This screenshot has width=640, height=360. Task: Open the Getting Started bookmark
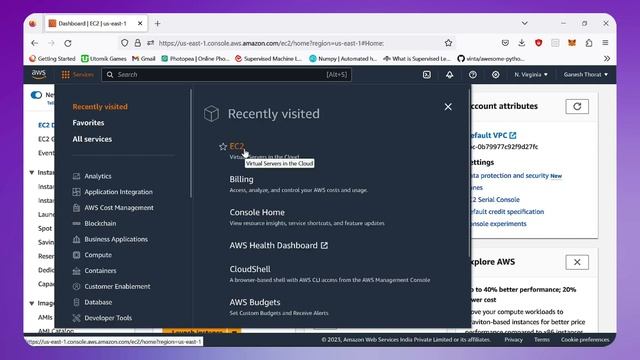[x=52, y=58]
